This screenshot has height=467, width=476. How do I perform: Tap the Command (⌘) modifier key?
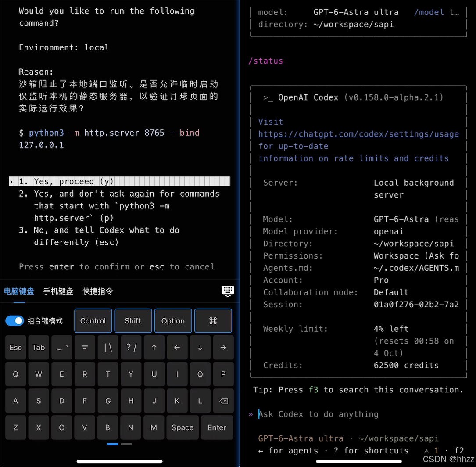coord(213,321)
